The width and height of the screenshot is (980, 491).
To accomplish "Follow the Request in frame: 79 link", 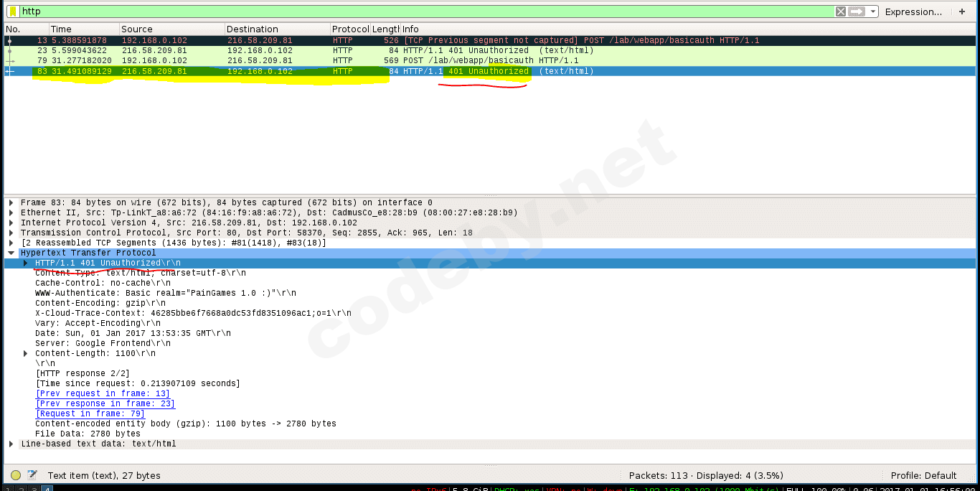I will tap(90, 414).
